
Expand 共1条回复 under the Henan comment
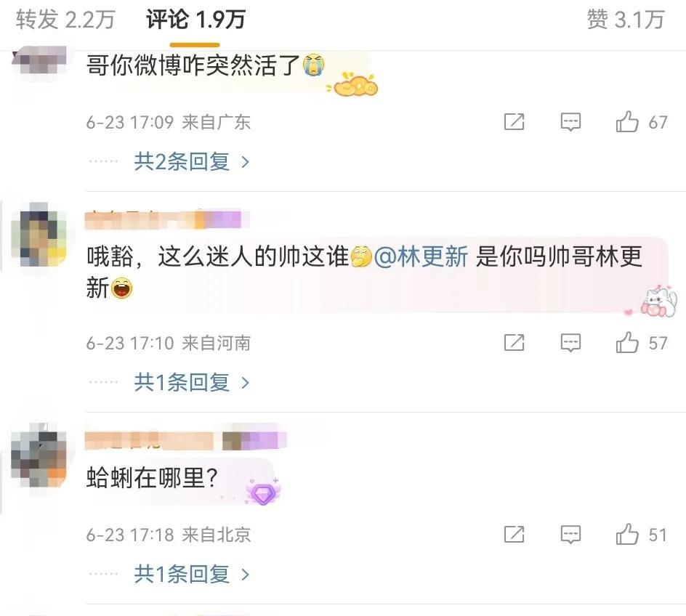click(x=192, y=383)
